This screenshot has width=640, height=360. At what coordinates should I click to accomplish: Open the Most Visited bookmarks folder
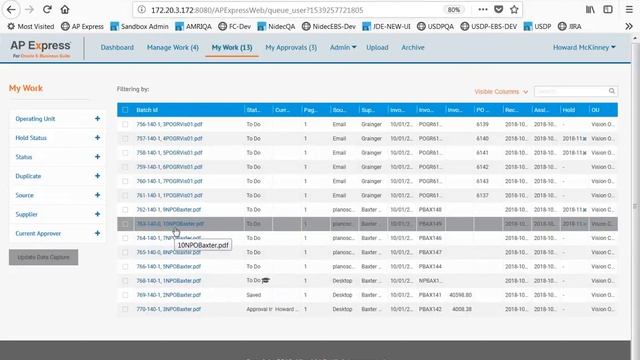(x=31, y=27)
